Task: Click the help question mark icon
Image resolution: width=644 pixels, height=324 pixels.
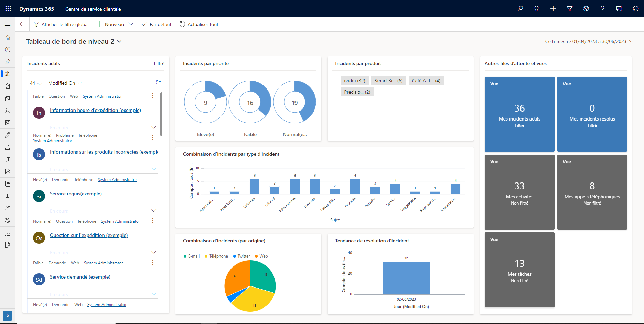Action: 603,9
